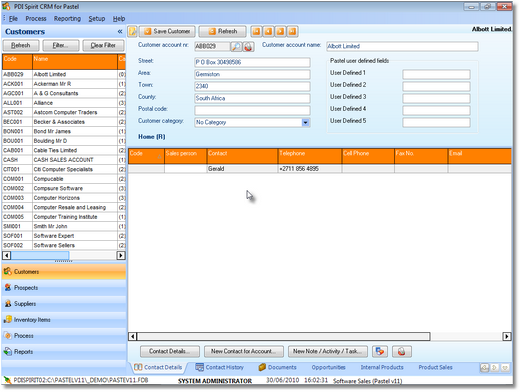
Task: Select the contact row Gerald
Action: click(x=319, y=169)
